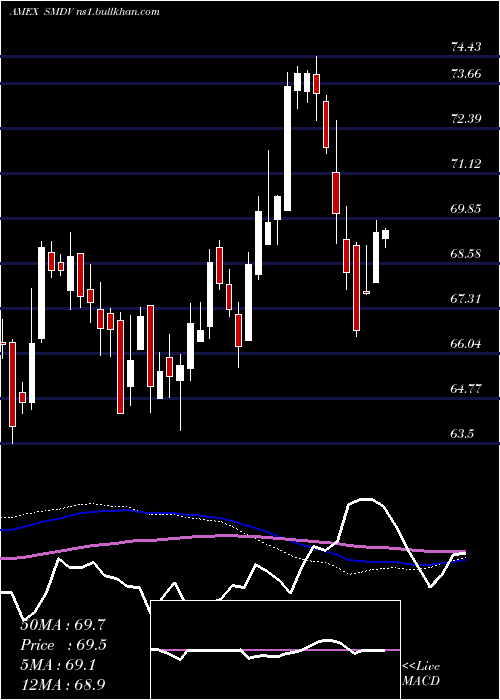Click the 67.31 price level label
Viewport: 500px width, 700px height.
tap(466, 298)
